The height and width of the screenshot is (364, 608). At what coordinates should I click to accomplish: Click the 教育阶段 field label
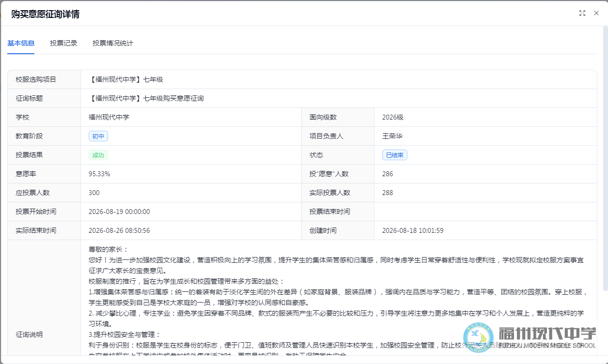[x=29, y=136]
